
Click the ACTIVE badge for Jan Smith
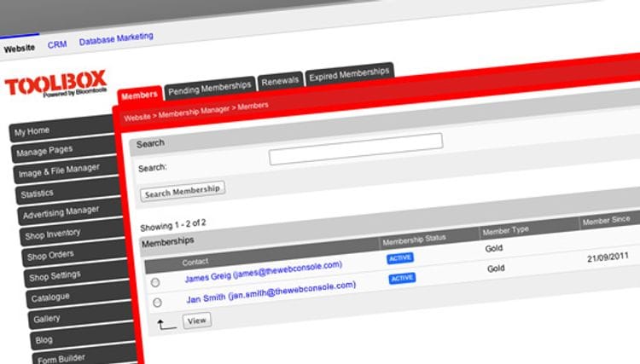pyautogui.click(x=402, y=279)
